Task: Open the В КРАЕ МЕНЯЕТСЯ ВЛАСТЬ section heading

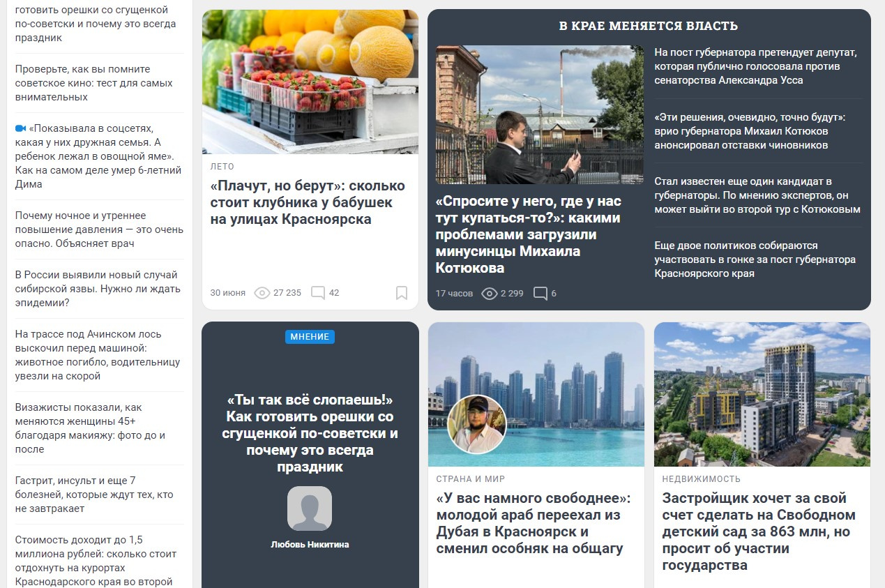Action: [x=649, y=26]
